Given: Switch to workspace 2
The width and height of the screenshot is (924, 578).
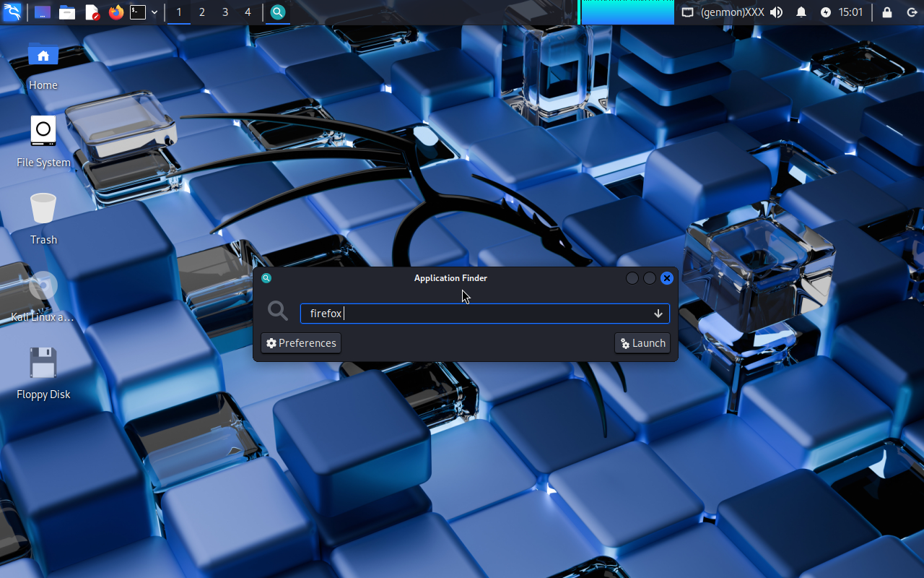Looking at the screenshot, I should (202, 12).
